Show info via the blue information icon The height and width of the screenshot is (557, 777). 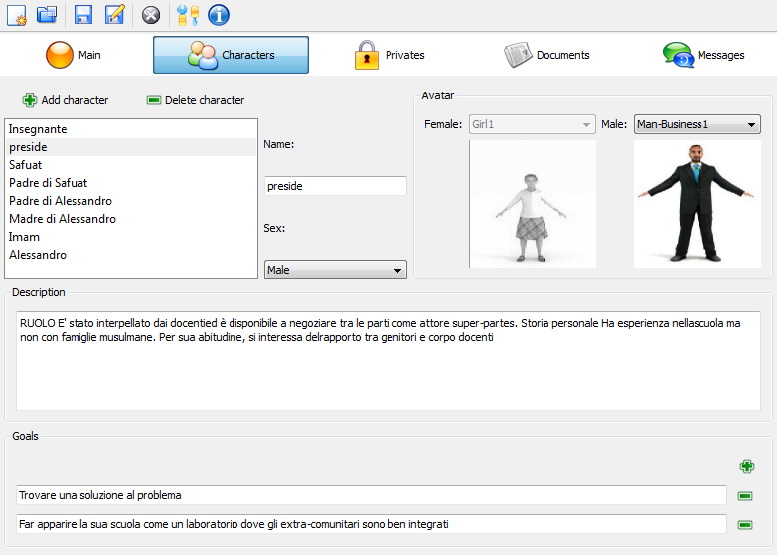click(x=218, y=14)
